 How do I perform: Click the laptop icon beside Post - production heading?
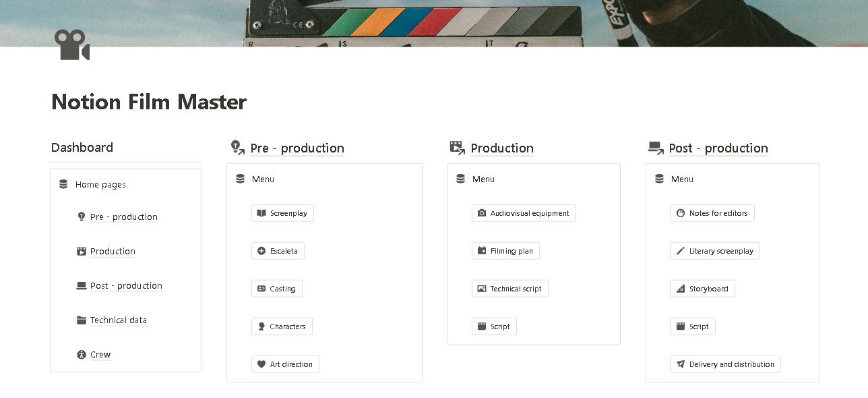tap(655, 148)
